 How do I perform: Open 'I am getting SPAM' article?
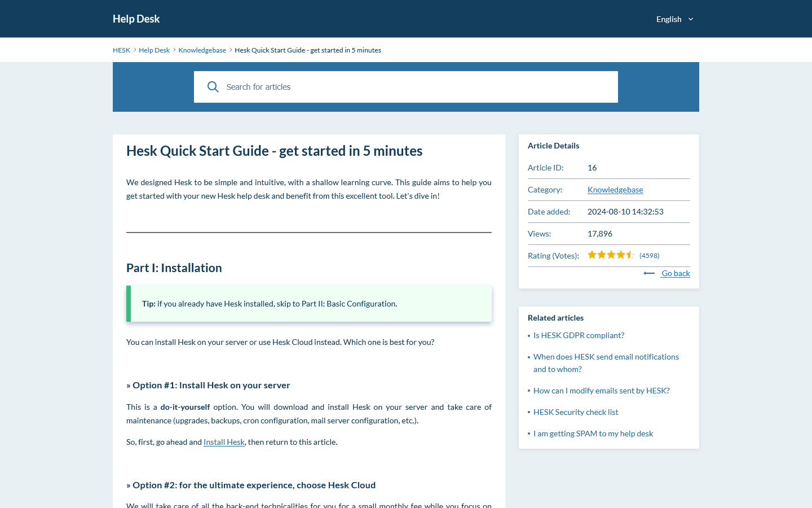click(593, 433)
